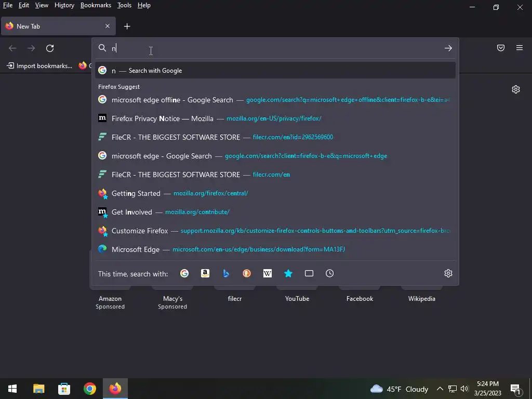Open Microsoft Store from taskbar
The width and height of the screenshot is (532, 399).
click(64, 389)
